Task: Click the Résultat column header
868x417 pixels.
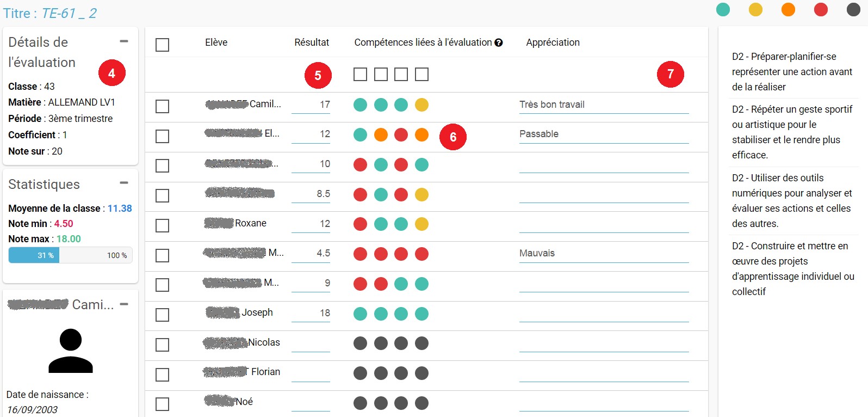Action: (x=312, y=42)
